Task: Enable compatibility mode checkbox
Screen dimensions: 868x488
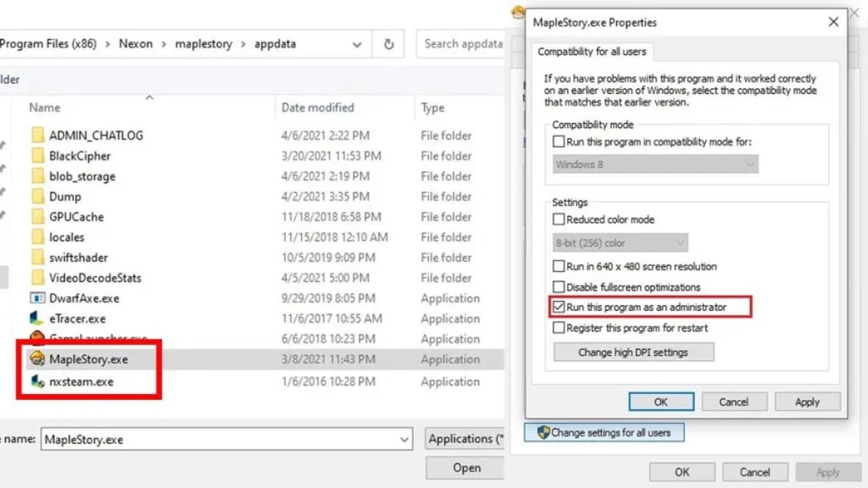Action: click(558, 142)
